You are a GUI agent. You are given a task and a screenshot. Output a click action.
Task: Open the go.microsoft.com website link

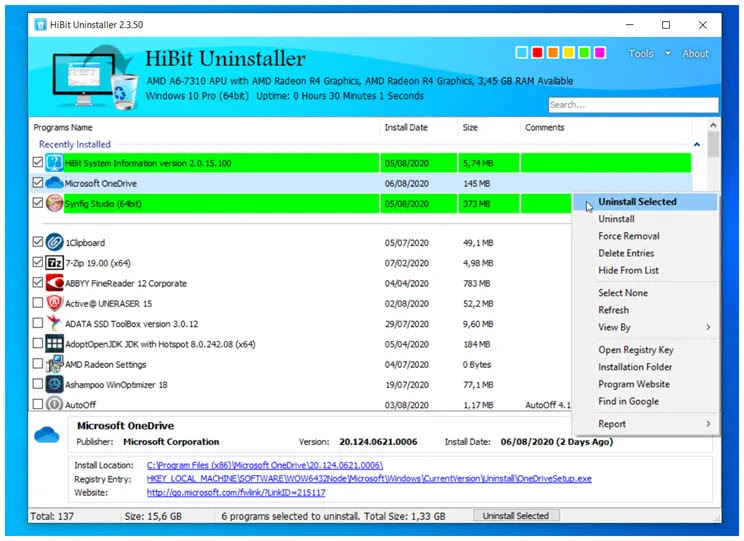pyautogui.click(x=236, y=492)
